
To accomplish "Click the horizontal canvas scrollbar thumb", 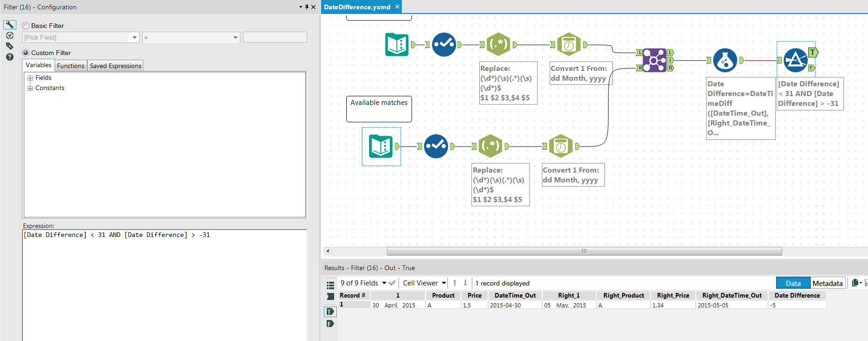I will coord(584,251).
